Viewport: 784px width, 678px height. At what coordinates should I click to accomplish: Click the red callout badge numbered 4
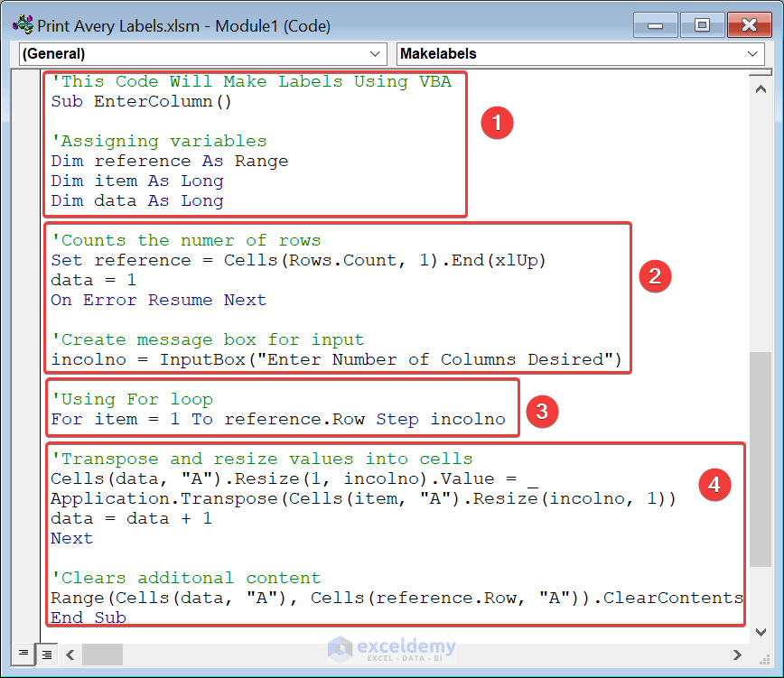pos(714,485)
